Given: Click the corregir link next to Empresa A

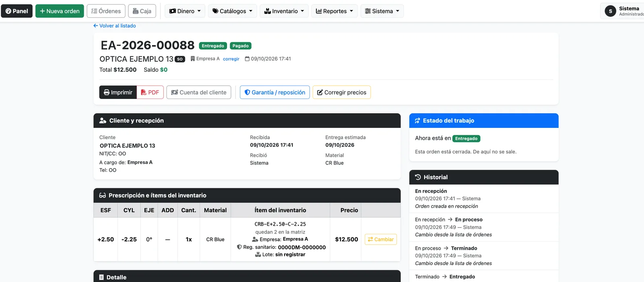Looking at the screenshot, I should pyautogui.click(x=231, y=59).
